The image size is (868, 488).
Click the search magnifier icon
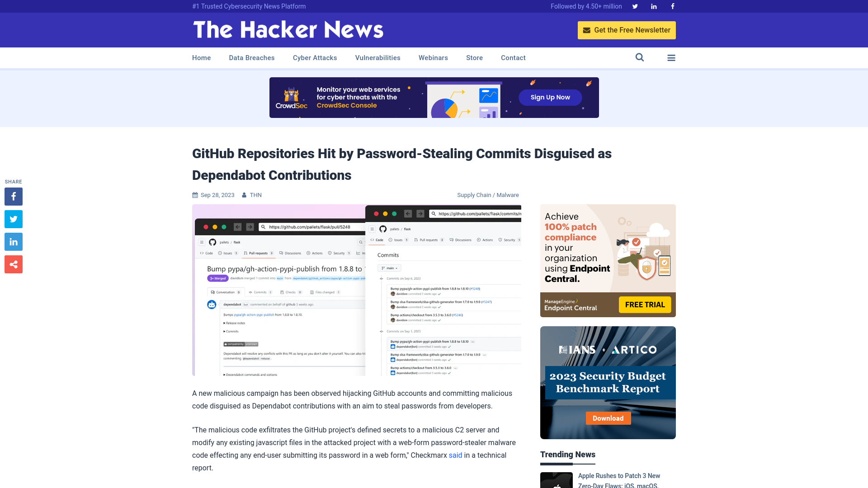(x=640, y=57)
